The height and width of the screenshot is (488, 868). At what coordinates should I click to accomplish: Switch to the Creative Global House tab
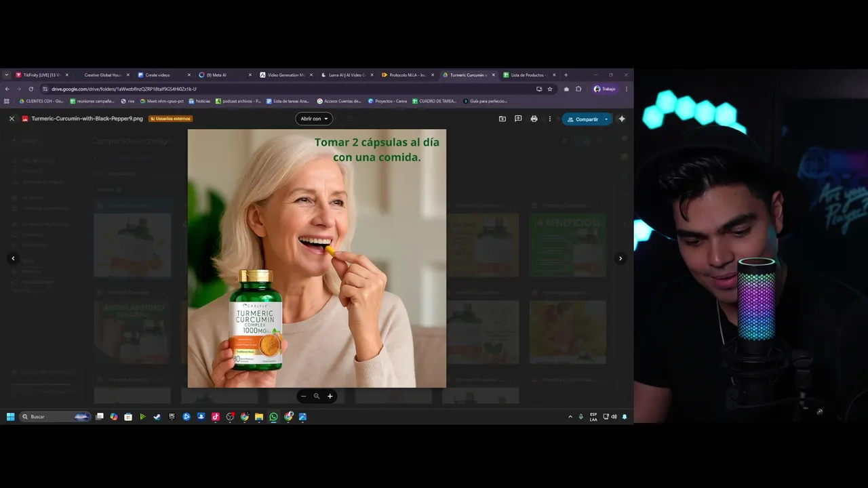[x=102, y=75]
